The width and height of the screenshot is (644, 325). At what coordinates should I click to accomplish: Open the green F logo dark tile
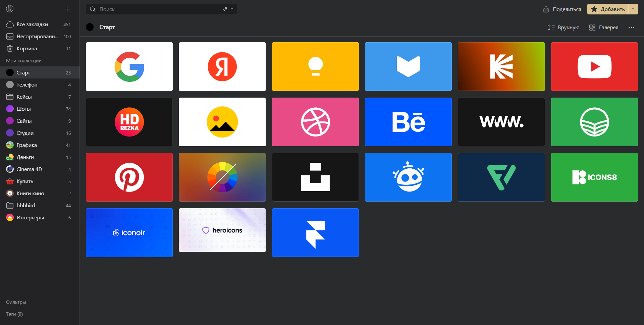pos(501,177)
